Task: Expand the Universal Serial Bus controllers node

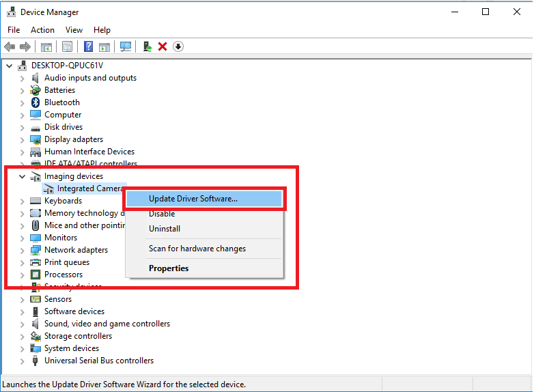Action: (x=23, y=361)
